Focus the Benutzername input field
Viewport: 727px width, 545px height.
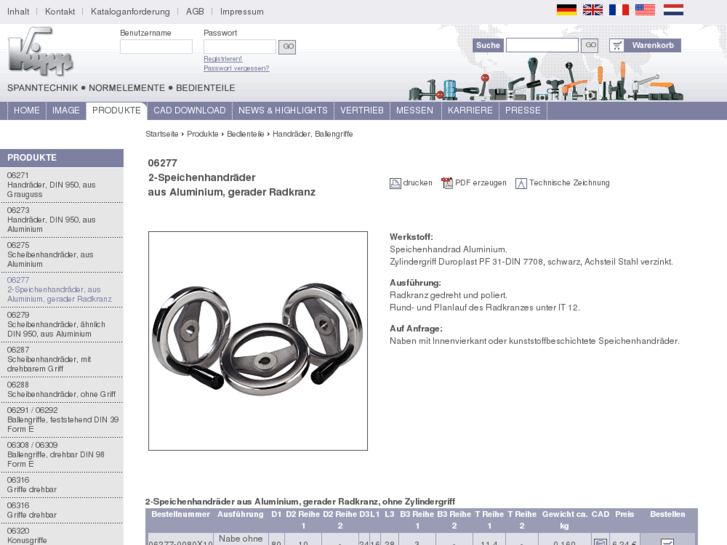(156, 46)
